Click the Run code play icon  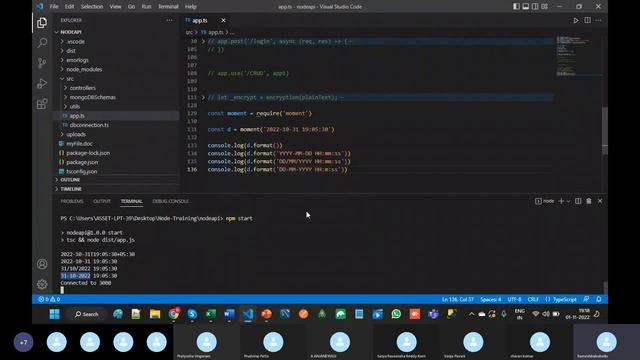tap(576, 20)
